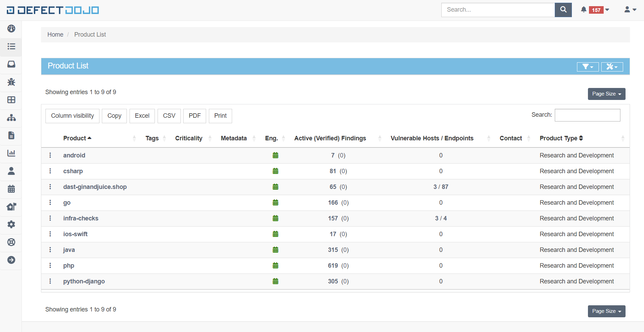Open python-django row three-dot menu

click(50, 281)
